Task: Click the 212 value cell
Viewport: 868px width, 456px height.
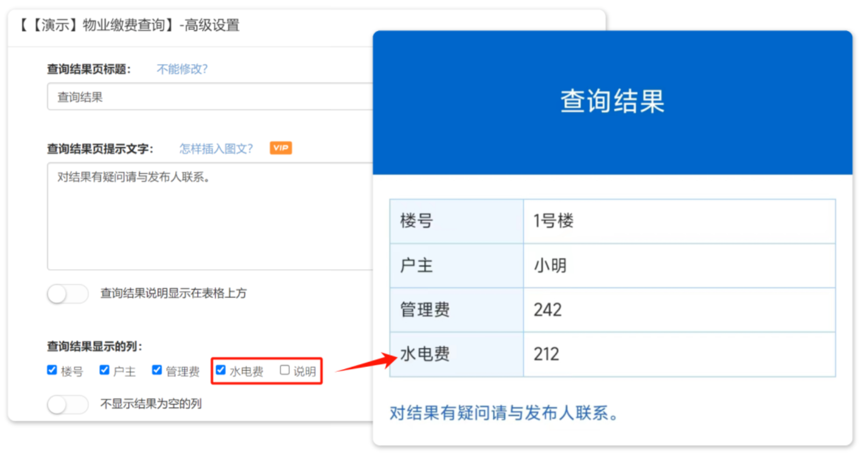Action: click(679, 354)
